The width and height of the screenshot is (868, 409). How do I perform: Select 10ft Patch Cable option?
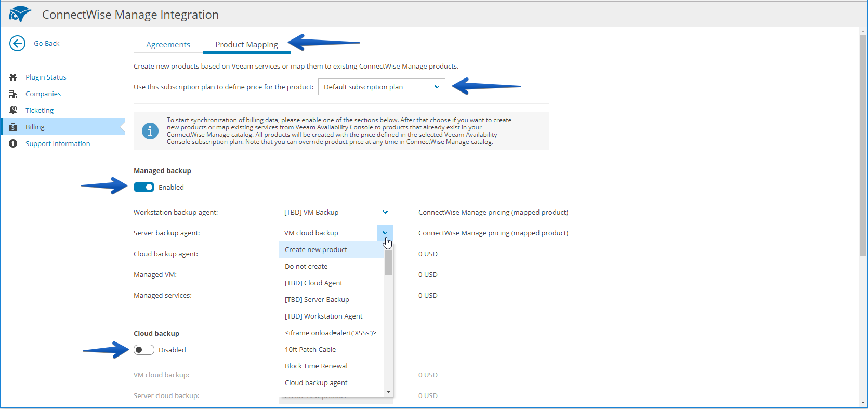[x=332, y=349]
